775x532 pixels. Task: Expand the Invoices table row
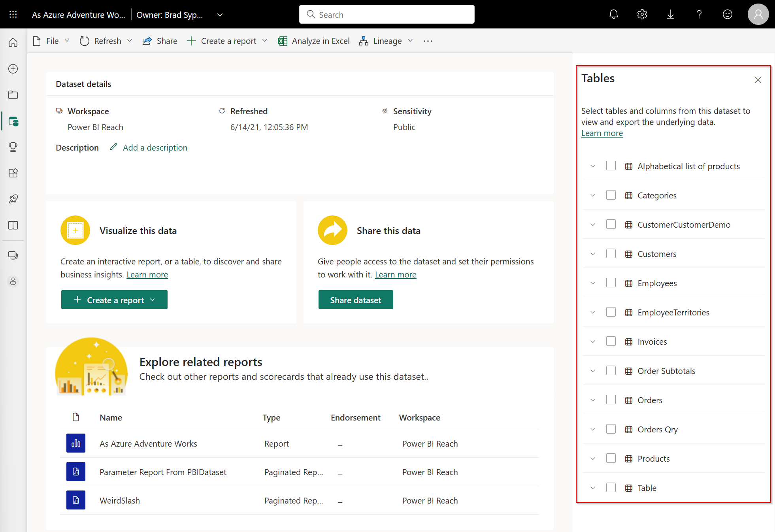(592, 341)
